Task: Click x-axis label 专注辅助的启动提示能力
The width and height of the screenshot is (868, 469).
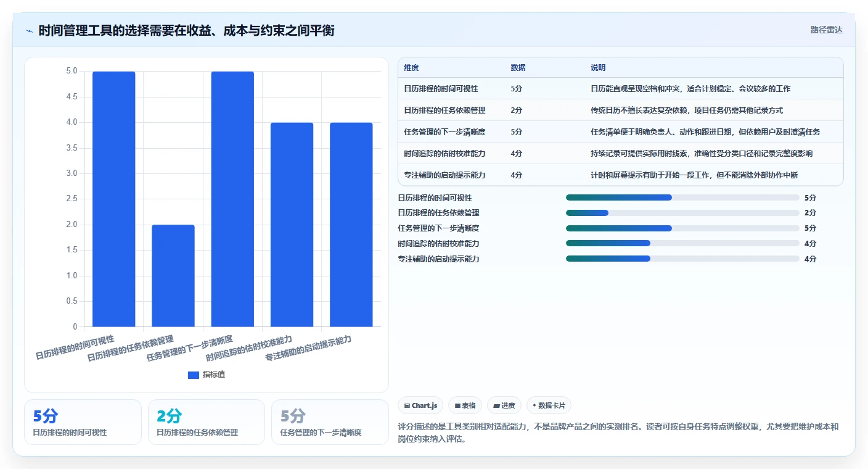Action: [x=308, y=349]
